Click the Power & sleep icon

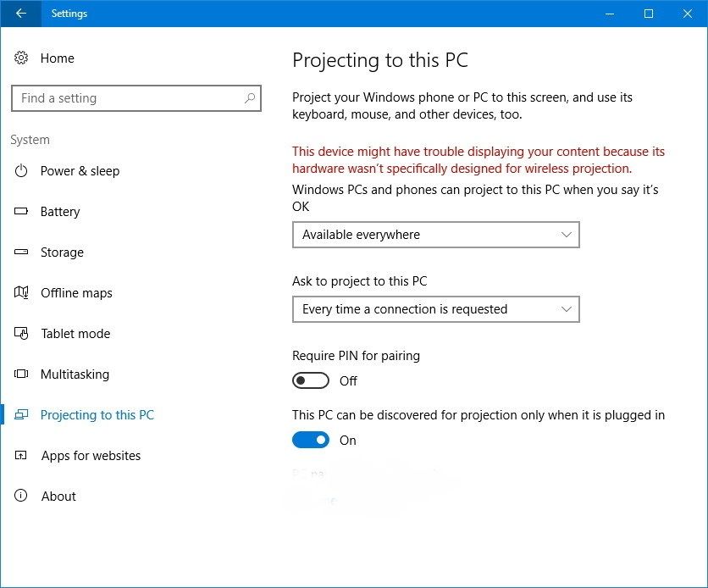click(x=21, y=171)
